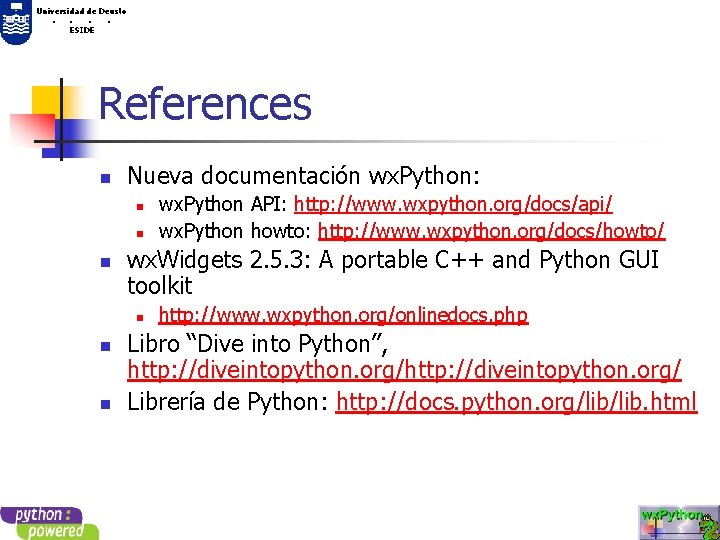
Task: Click the "Librería de Python:" label
Action: 228,402
